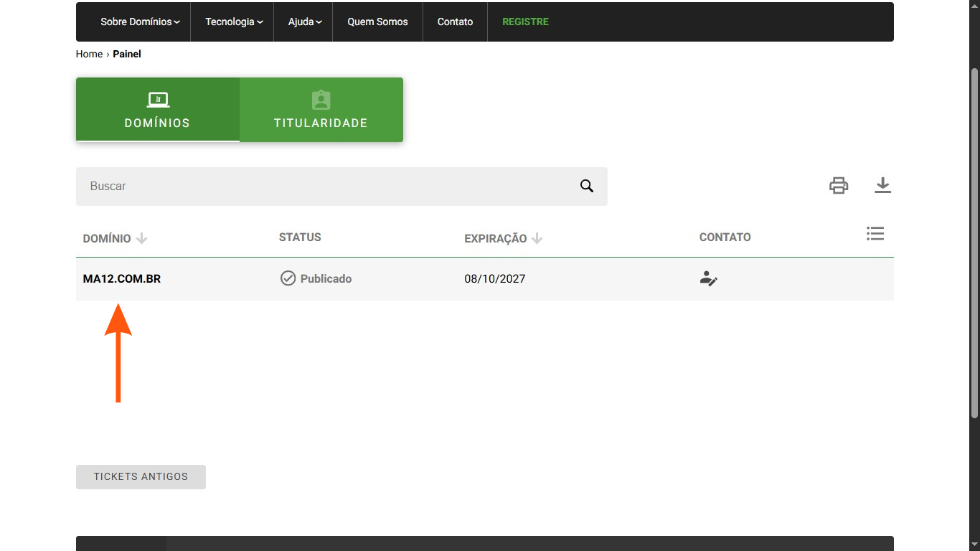This screenshot has height=551, width=980.
Task: Click the Publicado checkmark status icon
Action: tap(288, 278)
